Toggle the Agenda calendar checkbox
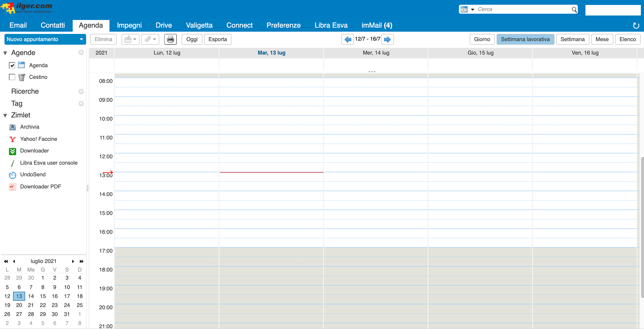The width and height of the screenshot is (644, 329). (x=12, y=65)
